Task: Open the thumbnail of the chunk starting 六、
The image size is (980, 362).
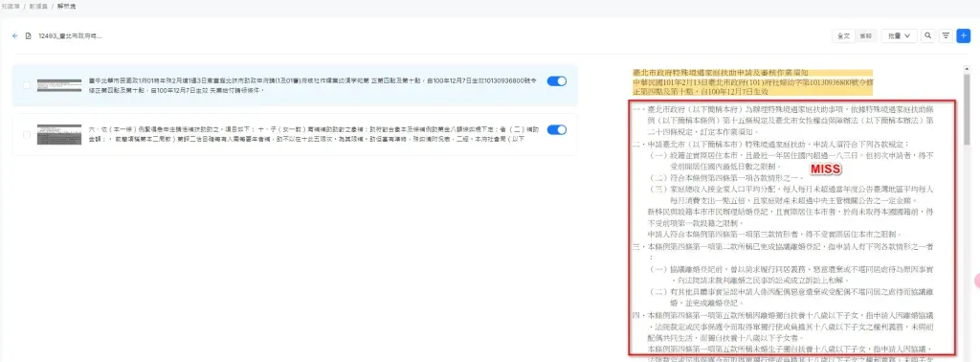Action: [59, 134]
